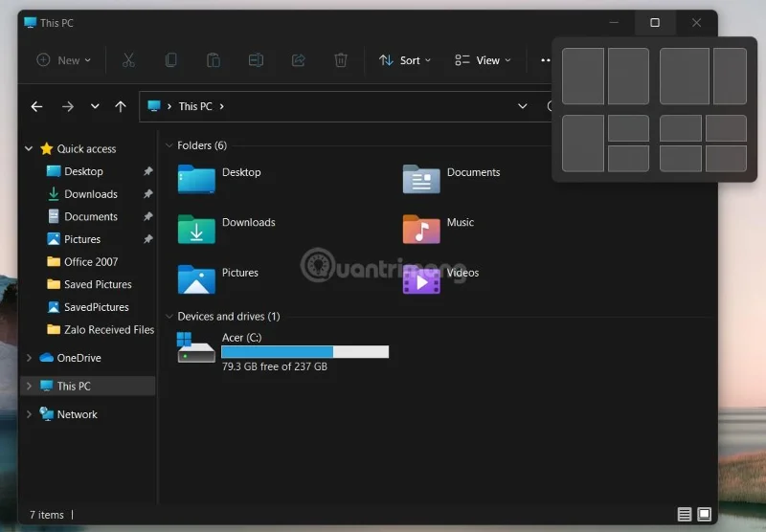Go up one level with up arrow
The image size is (766, 532).
click(x=121, y=106)
